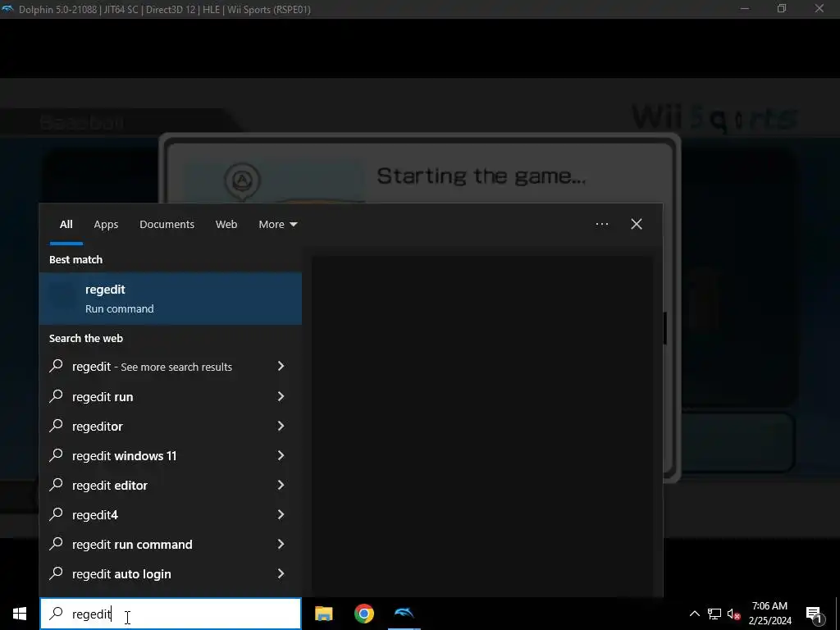Open the Windows Start menu
Screen dimensions: 840x630
tap(20, 614)
